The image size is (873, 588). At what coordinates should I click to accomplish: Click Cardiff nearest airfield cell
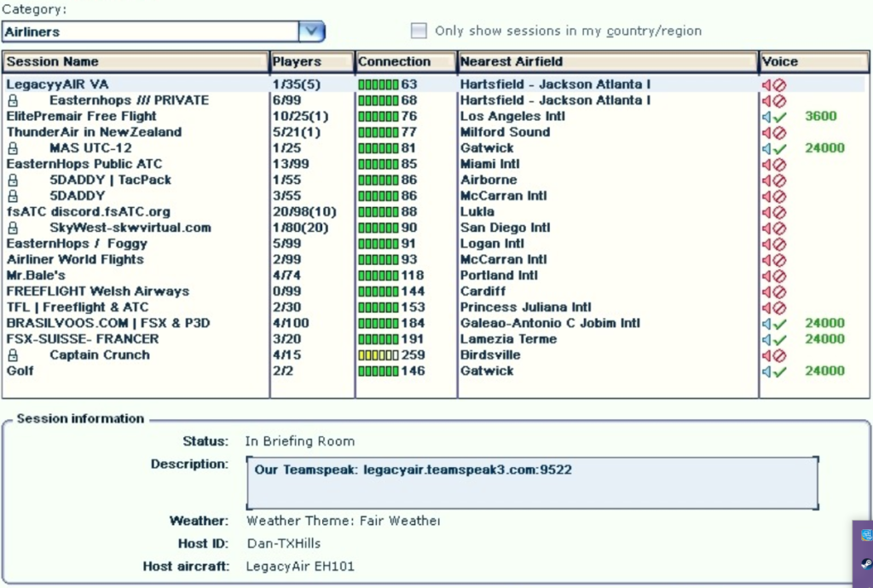pyautogui.click(x=483, y=291)
